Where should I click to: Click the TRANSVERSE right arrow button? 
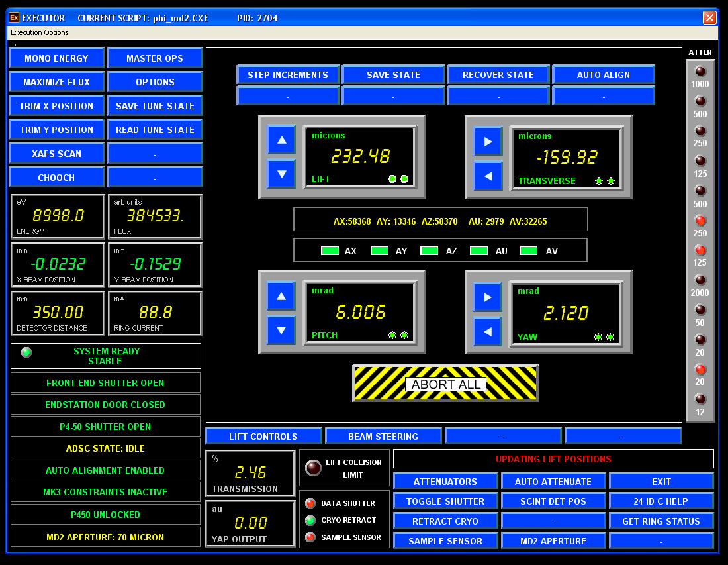click(x=488, y=142)
